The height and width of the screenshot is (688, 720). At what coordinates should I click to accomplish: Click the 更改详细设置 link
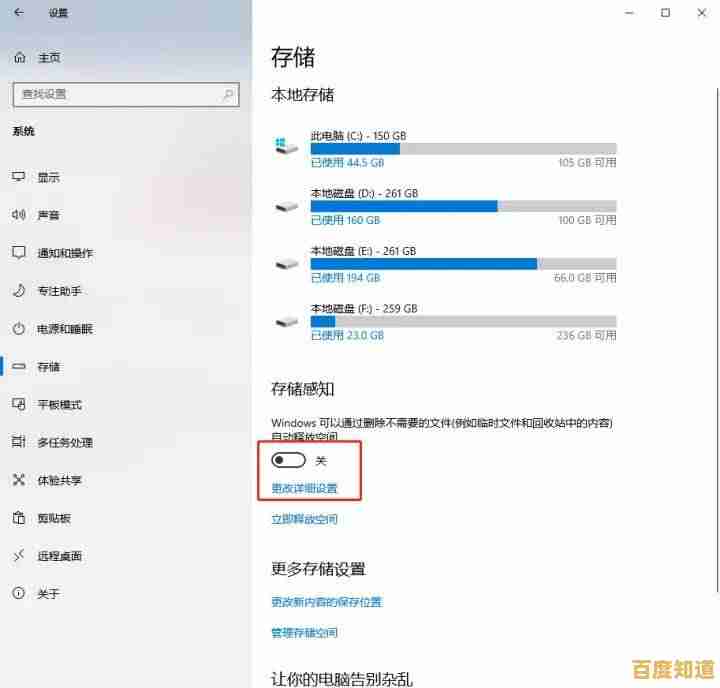point(304,489)
